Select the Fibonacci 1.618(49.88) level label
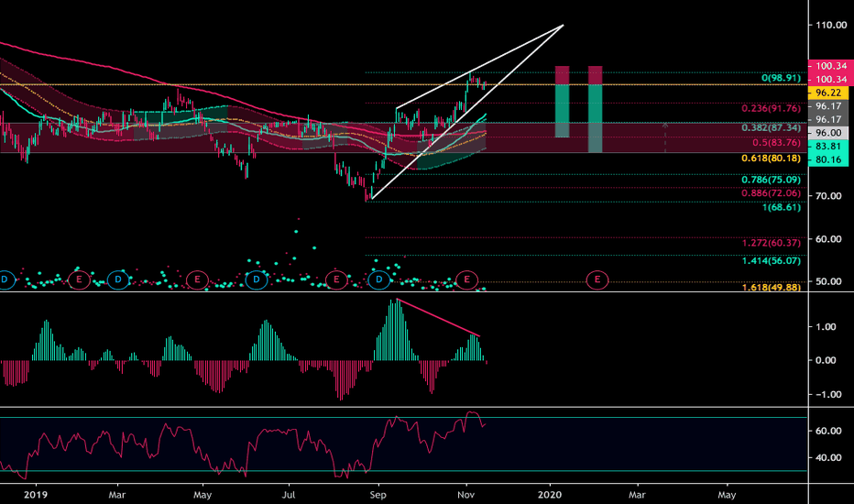Viewport: 854px width, 504px height. click(772, 287)
